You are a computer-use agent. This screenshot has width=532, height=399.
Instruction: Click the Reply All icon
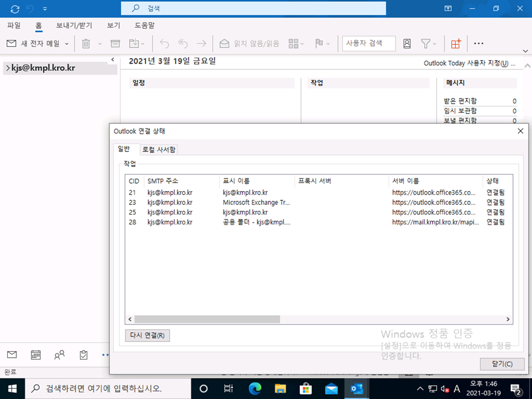tap(183, 44)
